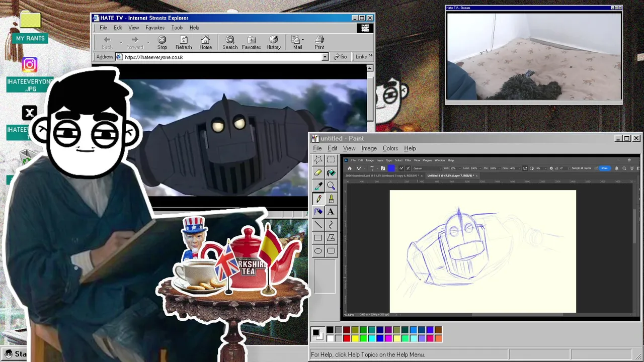The height and width of the screenshot is (362, 644).
Task: Open the Tools menu in the browser
Action: pos(177,28)
